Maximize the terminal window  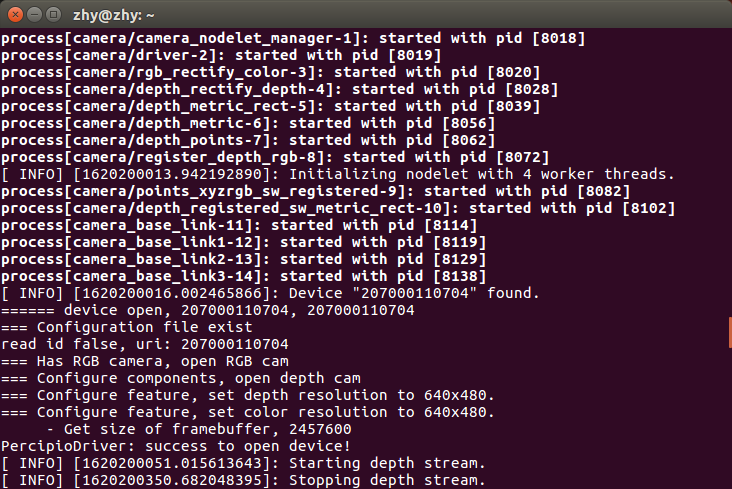point(54,14)
